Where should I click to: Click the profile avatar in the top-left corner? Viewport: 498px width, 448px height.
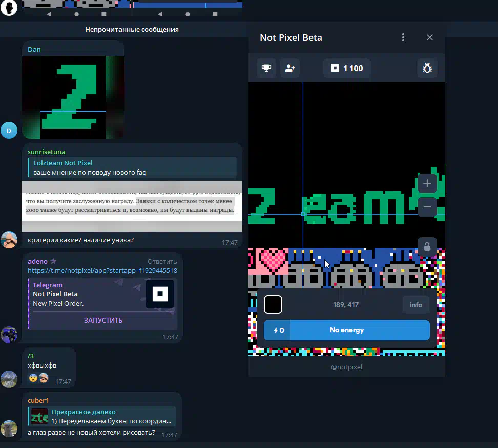(x=9, y=7)
